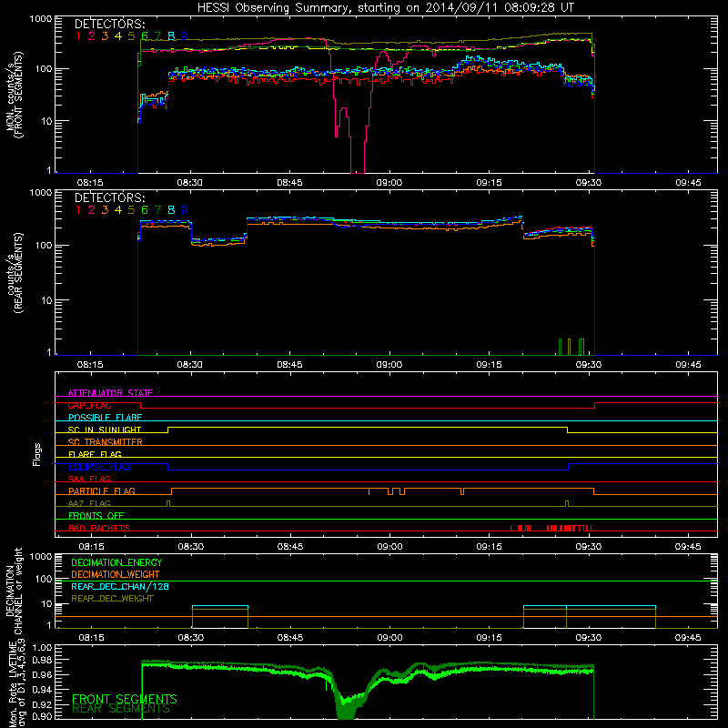
Task: Click the REAR_DEC_WEIGHT legend entry
Action: pos(112,599)
